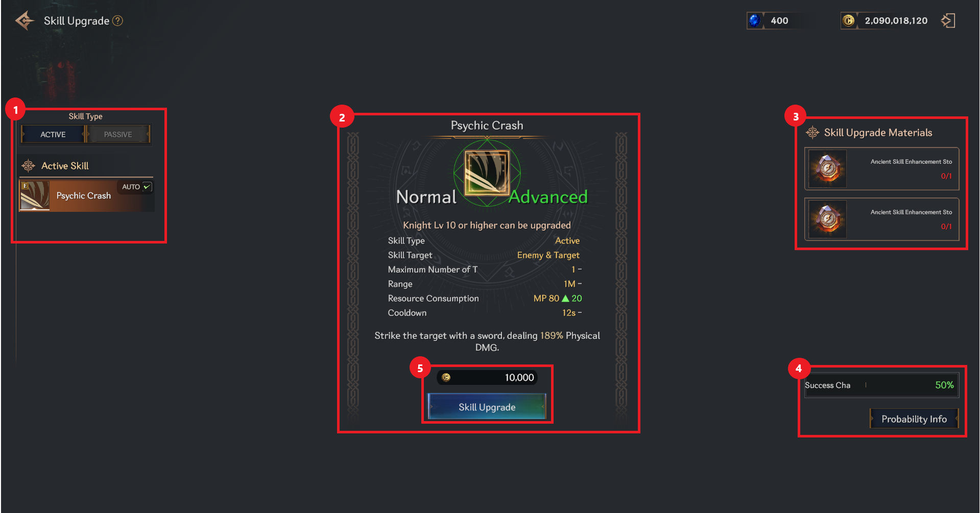This screenshot has width=980, height=513.
Task: Click the gold coin currency icon
Action: (848, 21)
